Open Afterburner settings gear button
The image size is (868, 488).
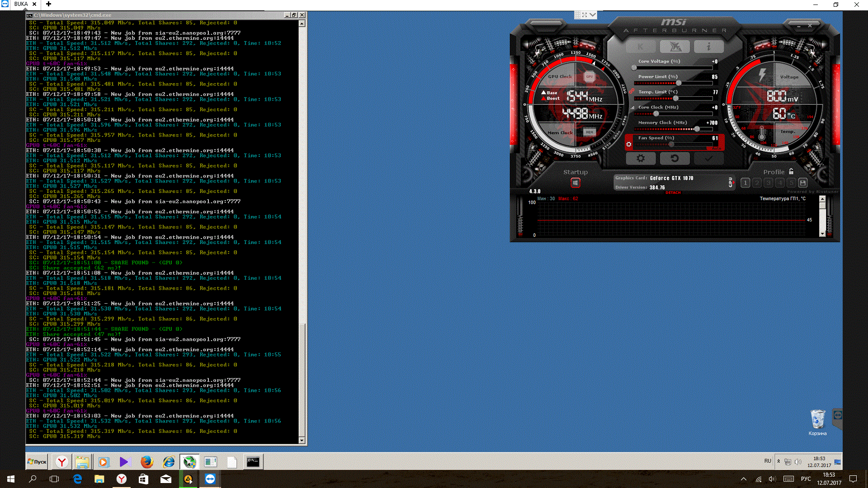(x=641, y=158)
